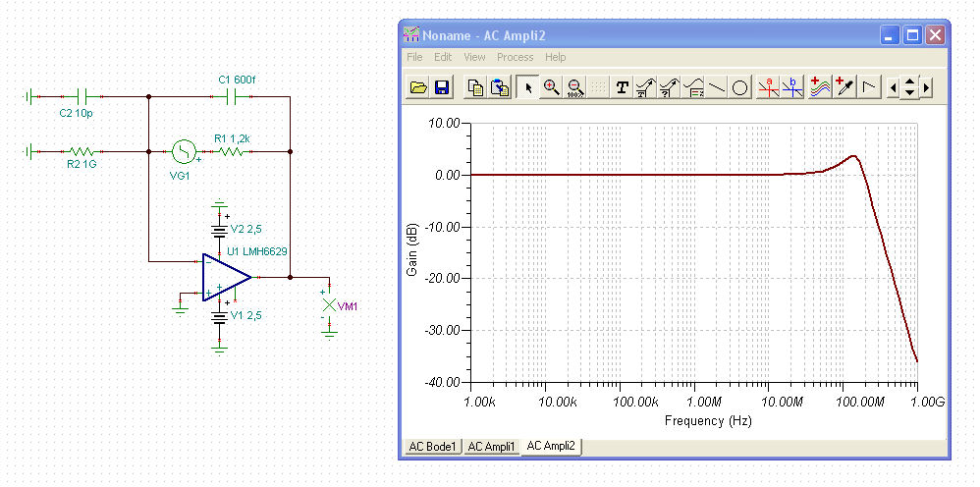The width and height of the screenshot is (980, 487).
Task: Select the circle drawing tool
Action: (x=739, y=87)
